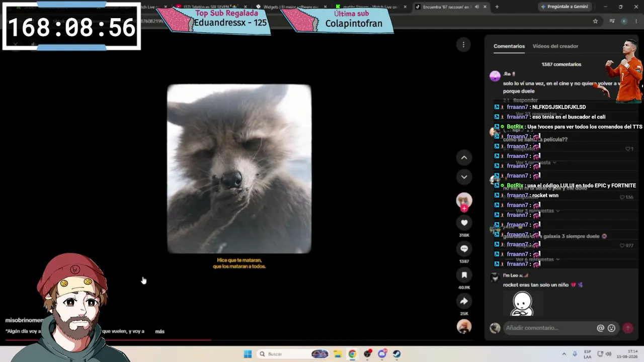
Task: Open the Chrome profile avatar menu
Action: coord(624,21)
